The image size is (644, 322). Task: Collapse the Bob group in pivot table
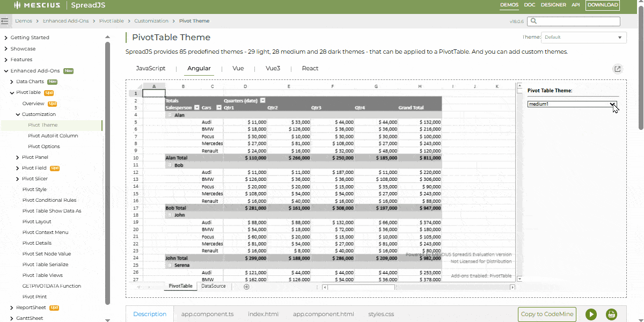click(170, 165)
